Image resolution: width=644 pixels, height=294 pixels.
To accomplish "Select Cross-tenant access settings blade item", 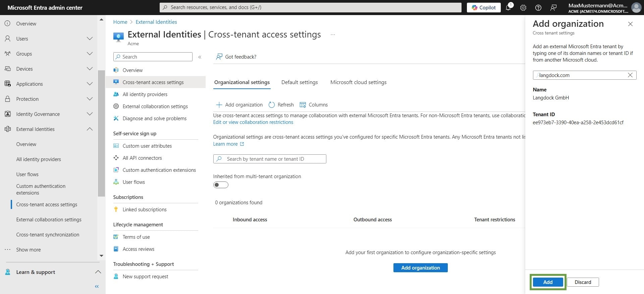I will 156,82.
